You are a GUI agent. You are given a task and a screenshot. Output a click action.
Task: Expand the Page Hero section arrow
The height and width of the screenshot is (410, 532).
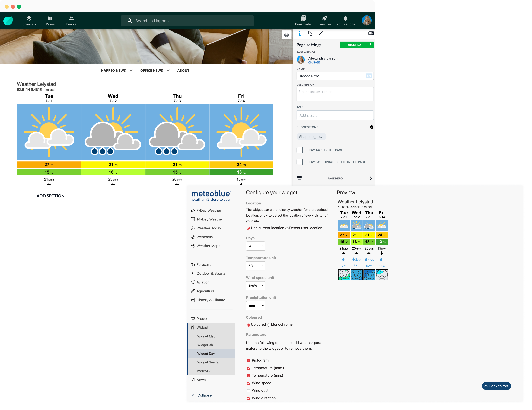[371, 178]
